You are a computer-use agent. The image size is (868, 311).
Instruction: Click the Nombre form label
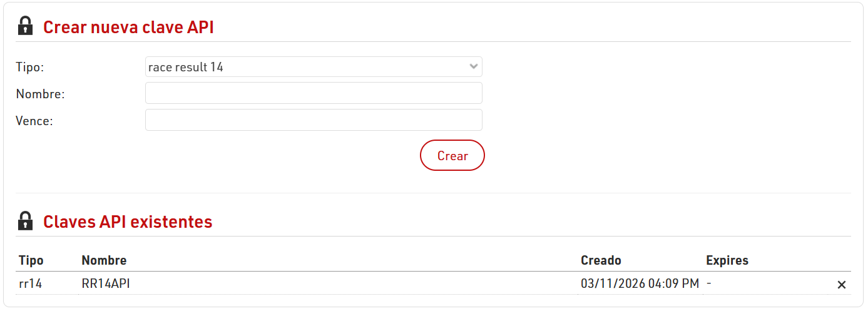point(41,94)
